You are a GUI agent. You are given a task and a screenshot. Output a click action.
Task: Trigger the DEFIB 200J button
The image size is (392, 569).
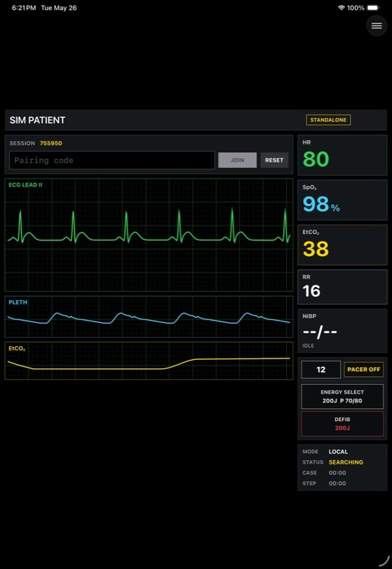point(342,423)
